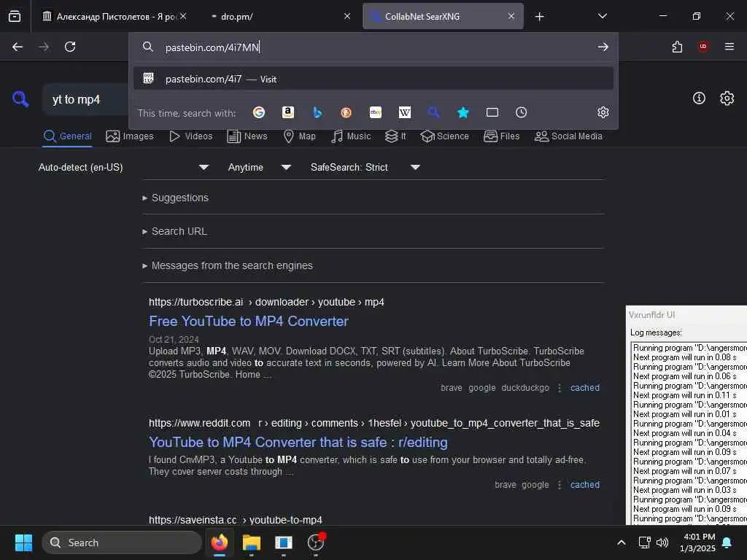The height and width of the screenshot is (560, 747).
Task: Open Firefox View in the tab bar
Action: [15, 16]
